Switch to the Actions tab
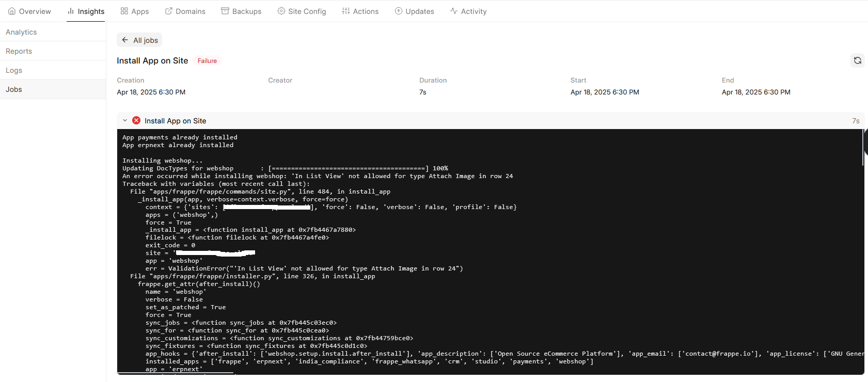The height and width of the screenshot is (382, 868). [360, 11]
